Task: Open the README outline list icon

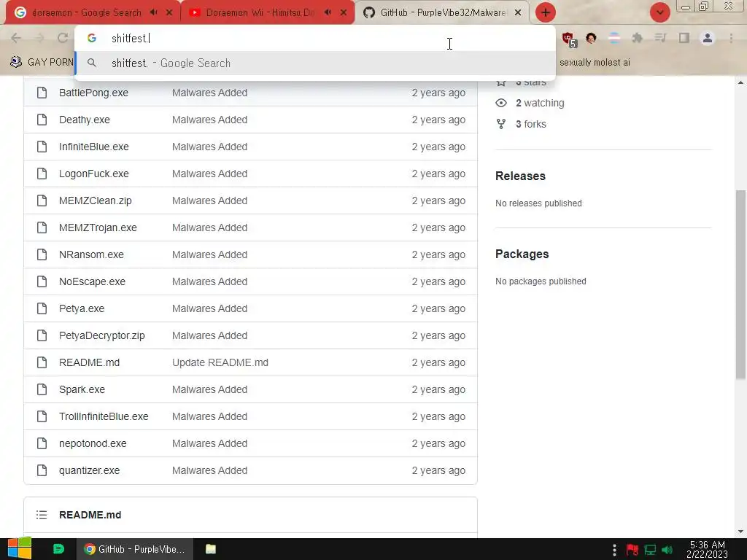Action: point(42,515)
